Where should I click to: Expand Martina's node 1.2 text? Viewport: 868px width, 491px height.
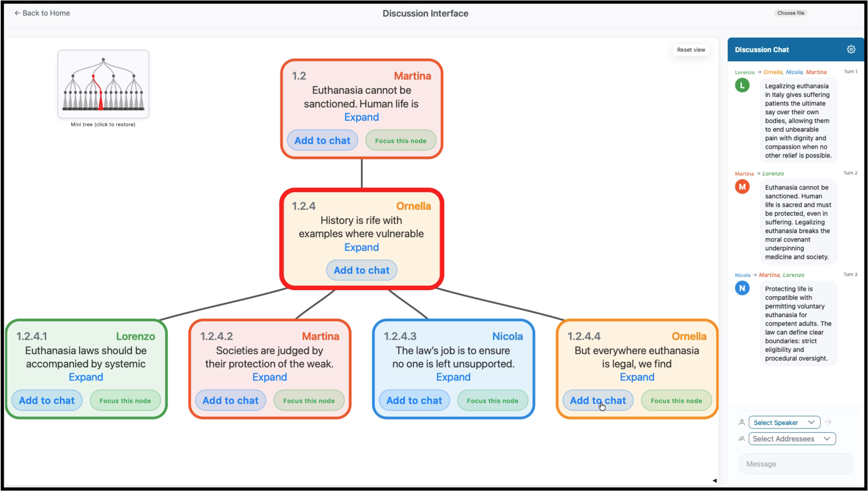[361, 117]
